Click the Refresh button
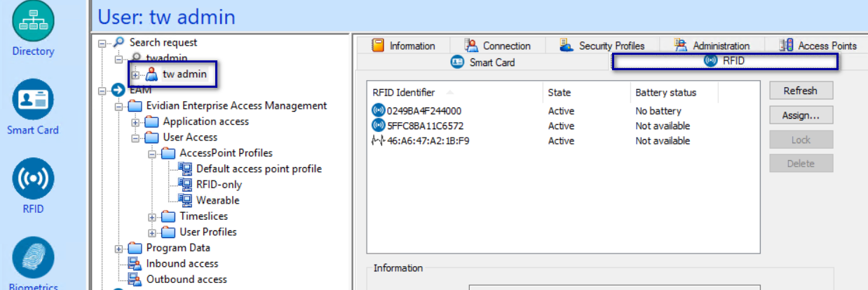Screen dimensions: 868x290 tap(801, 91)
